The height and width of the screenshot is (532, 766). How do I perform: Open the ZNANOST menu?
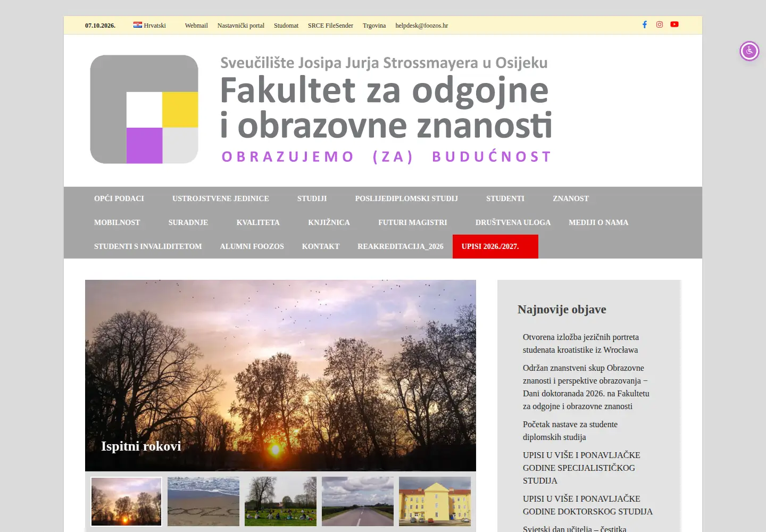point(571,198)
